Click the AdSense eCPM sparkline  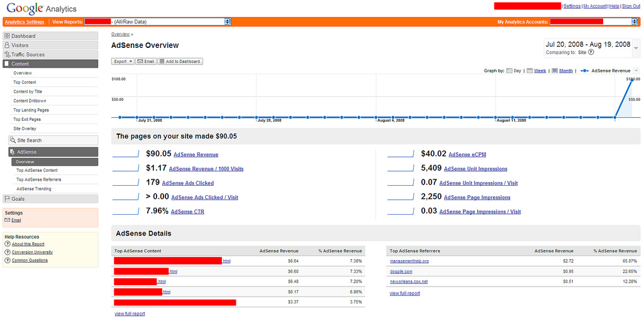pos(401,154)
